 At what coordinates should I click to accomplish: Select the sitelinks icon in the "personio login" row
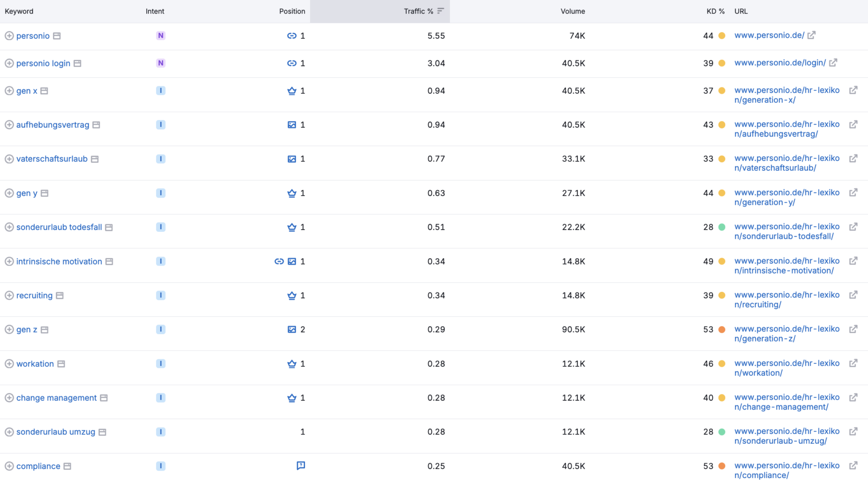[292, 63]
